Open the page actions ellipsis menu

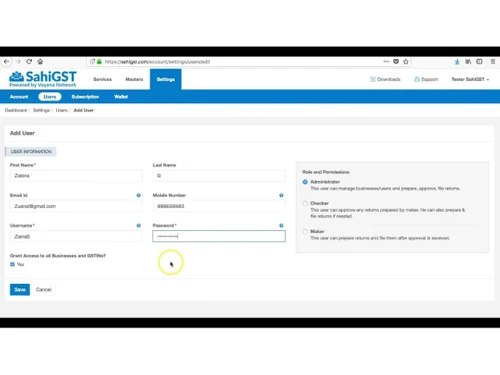[386, 61]
